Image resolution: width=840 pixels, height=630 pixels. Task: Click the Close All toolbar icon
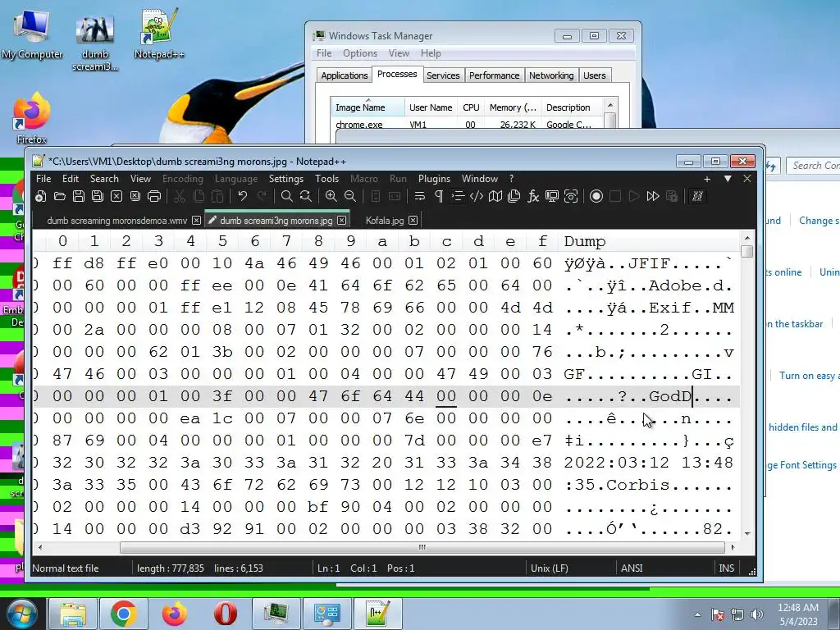click(x=135, y=197)
